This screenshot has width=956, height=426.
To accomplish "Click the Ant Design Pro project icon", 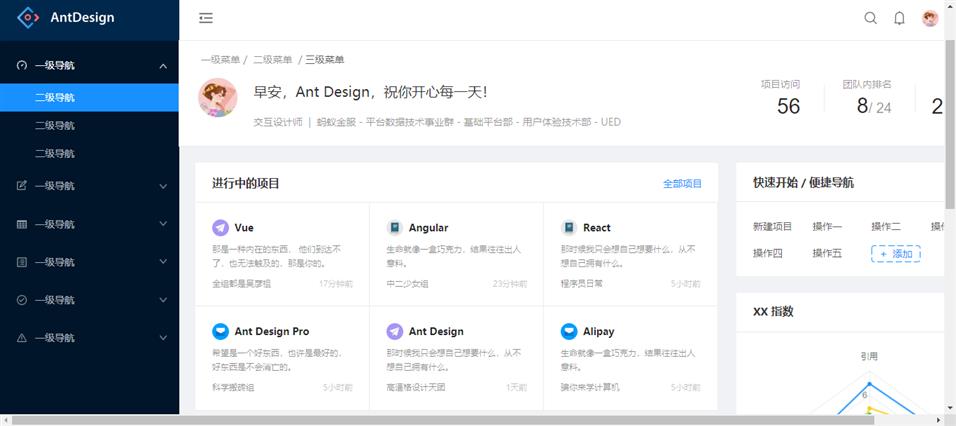I will [x=220, y=331].
